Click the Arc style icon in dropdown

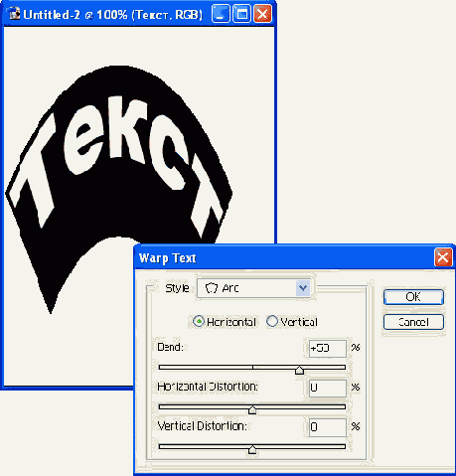(x=211, y=288)
